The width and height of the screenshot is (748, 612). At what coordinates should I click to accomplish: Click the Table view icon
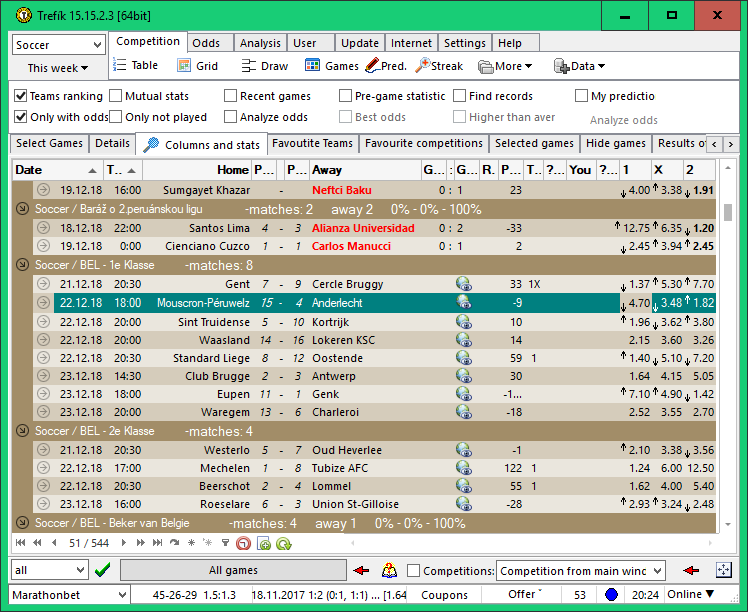pyautogui.click(x=120, y=66)
